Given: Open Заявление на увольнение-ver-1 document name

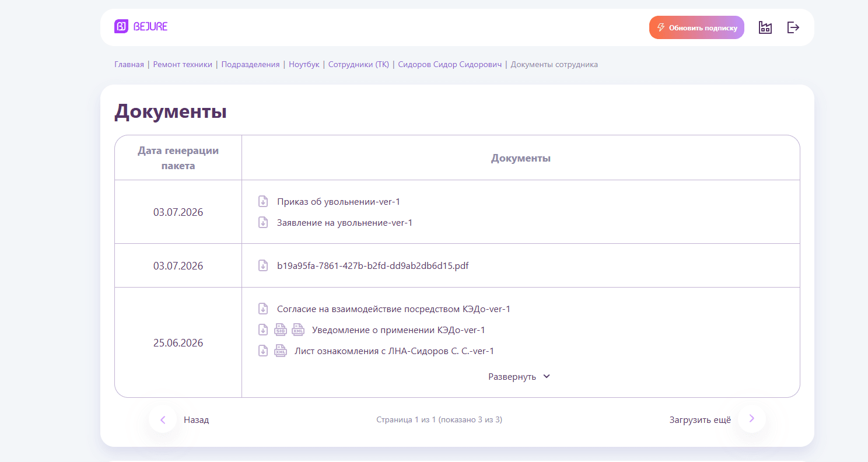Looking at the screenshot, I should [x=345, y=223].
